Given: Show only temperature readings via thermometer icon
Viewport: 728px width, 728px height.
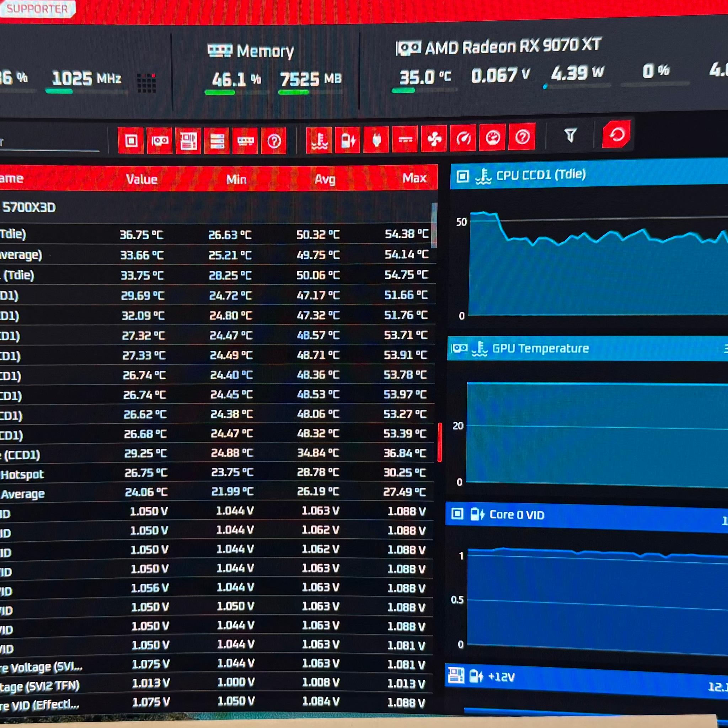Looking at the screenshot, I should (x=319, y=140).
